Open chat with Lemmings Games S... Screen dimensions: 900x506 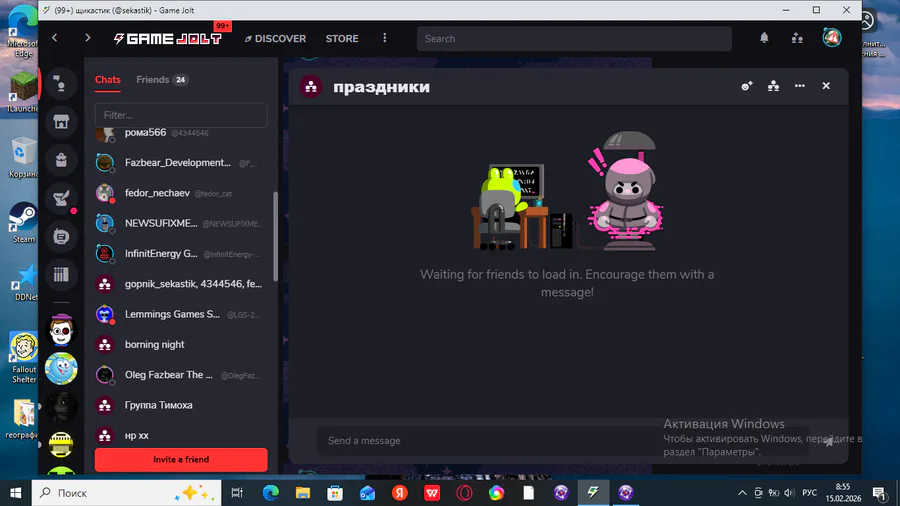tap(181, 314)
